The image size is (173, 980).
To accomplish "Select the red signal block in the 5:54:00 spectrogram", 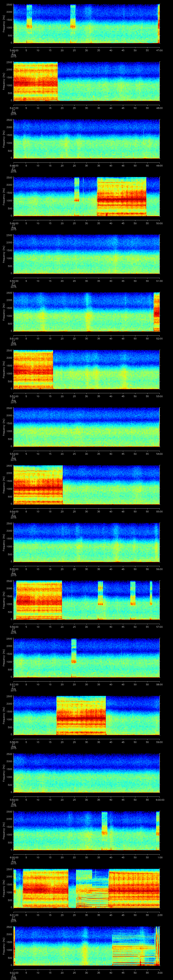I will (x=38, y=485).
